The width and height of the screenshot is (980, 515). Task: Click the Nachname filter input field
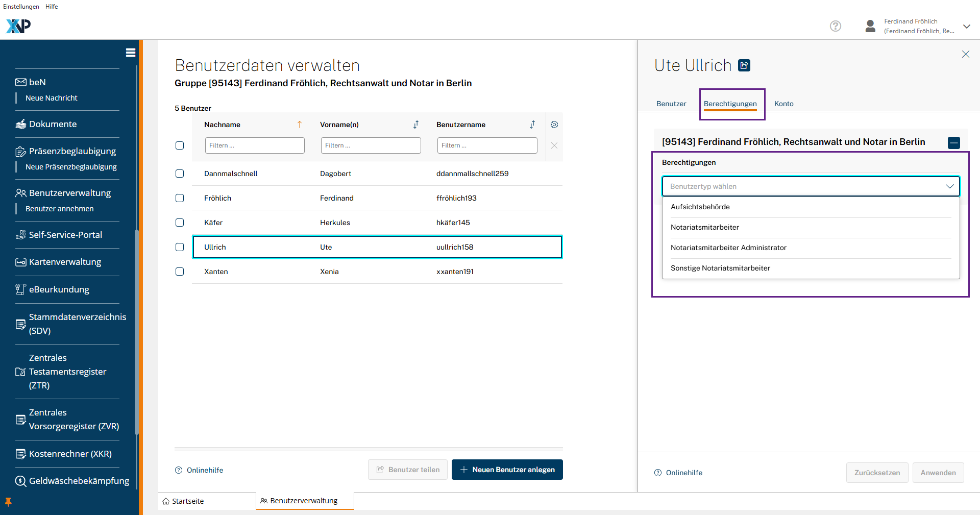[255, 145]
